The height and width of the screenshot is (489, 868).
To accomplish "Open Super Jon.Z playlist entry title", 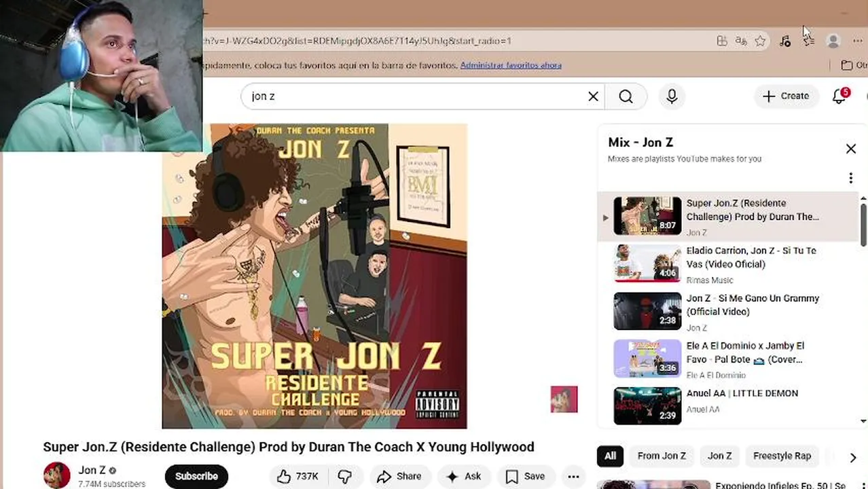I will 753,210.
